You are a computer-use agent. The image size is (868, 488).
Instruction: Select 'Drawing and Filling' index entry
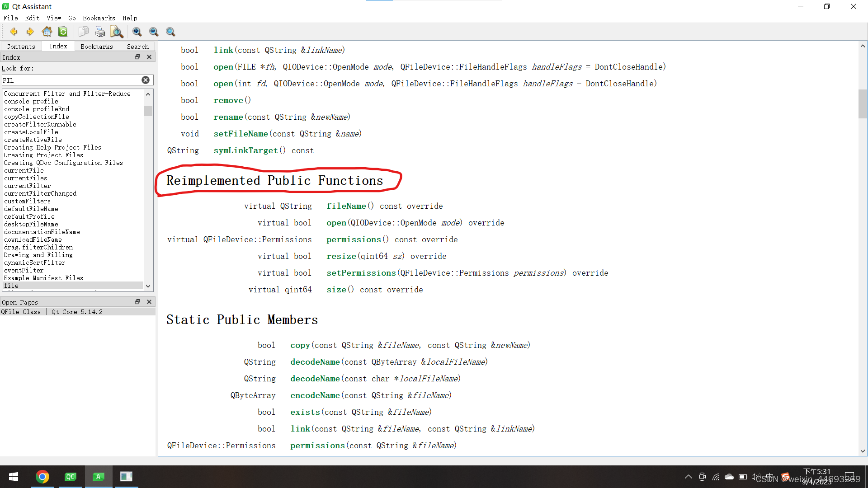(x=38, y=255)
